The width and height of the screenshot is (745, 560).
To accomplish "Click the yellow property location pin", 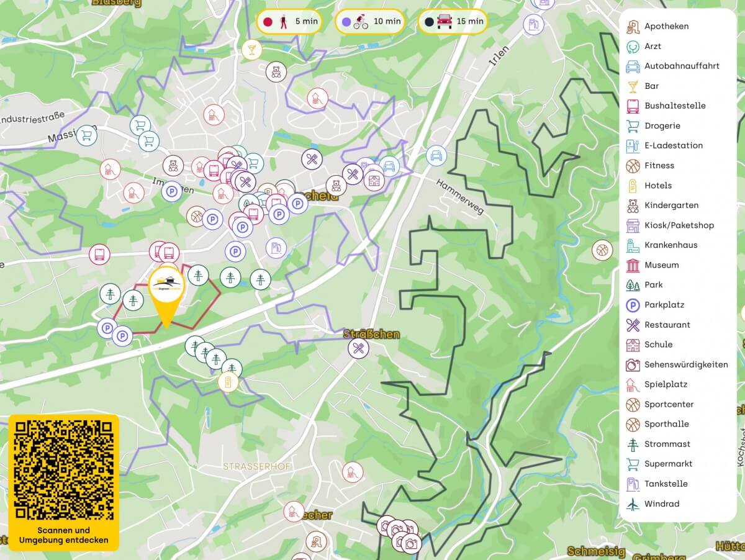I will click(166, 291).
